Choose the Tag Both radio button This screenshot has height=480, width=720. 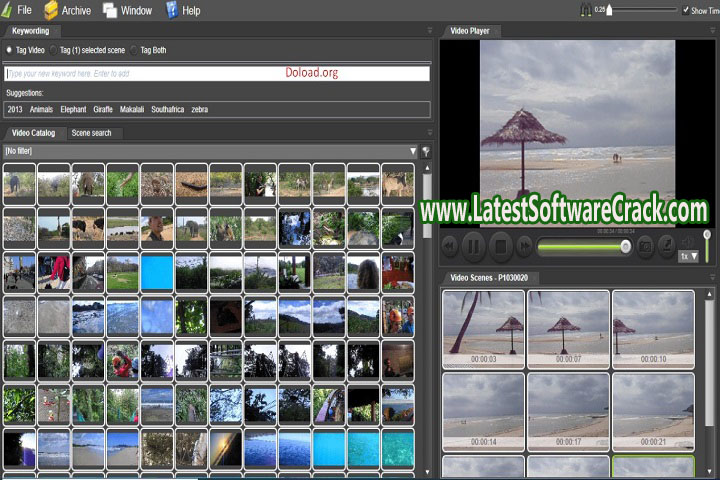133,48
